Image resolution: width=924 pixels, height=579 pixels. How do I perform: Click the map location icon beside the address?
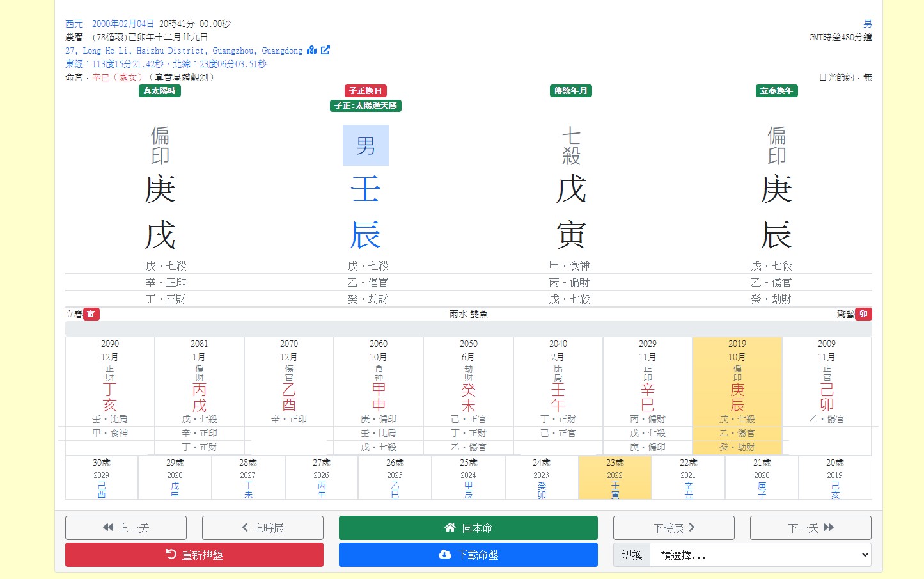pyautogui.click(x=311, y=50)
